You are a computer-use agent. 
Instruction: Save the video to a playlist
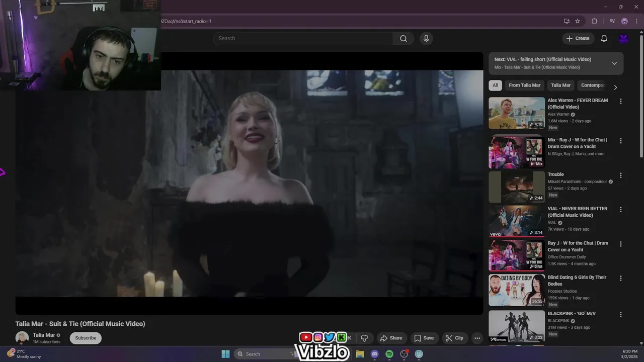(424, 338)
